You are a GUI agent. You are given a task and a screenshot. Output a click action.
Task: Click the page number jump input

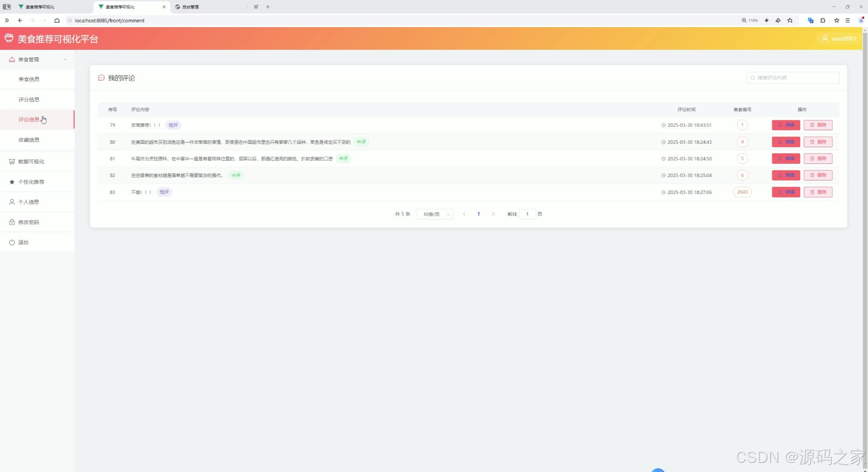click(527, 214)
